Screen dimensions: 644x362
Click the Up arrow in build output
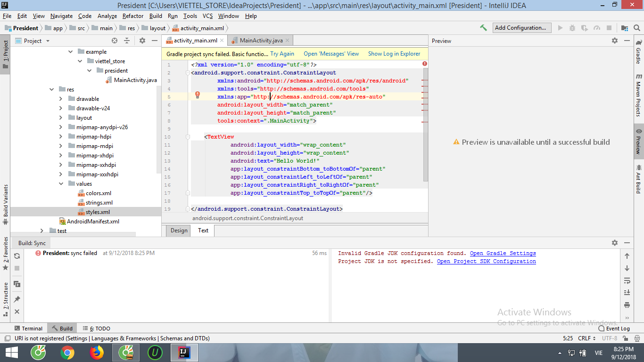click(x=627, y=256)
